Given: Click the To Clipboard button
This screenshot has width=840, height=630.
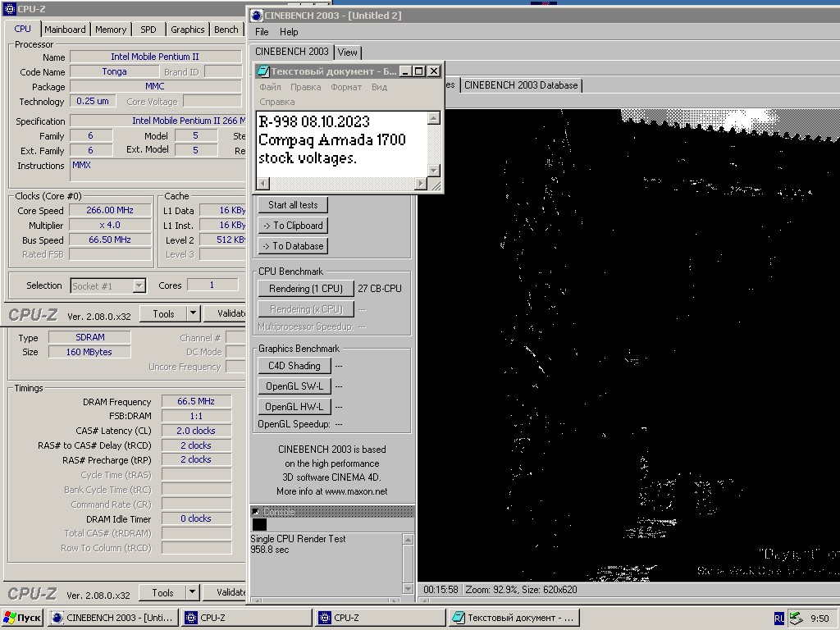Looking at the screenshot, I should (293, 226).
